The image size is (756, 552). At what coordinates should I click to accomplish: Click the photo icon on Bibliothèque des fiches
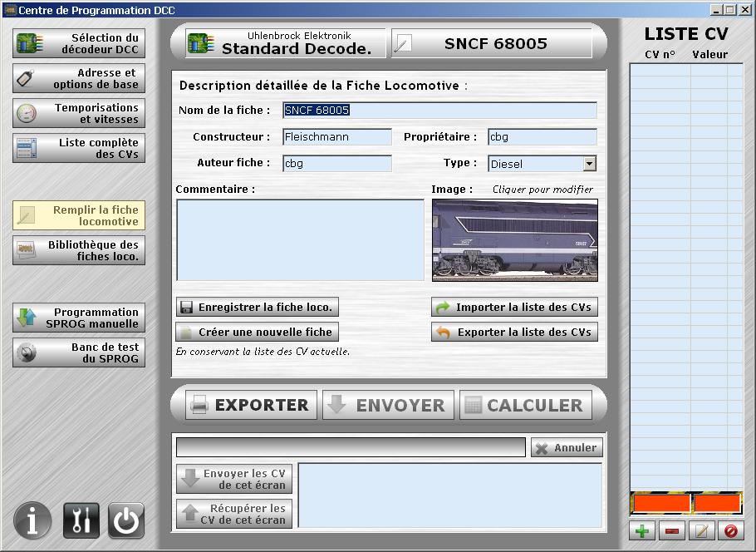tap(26, 250)
